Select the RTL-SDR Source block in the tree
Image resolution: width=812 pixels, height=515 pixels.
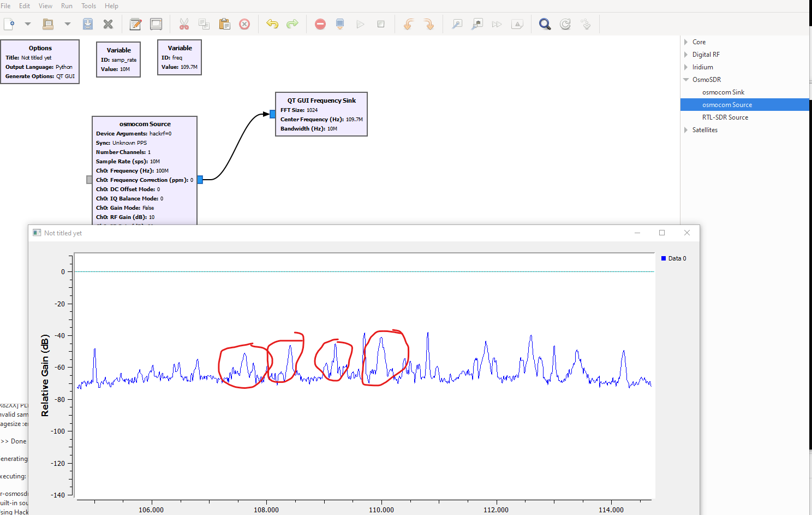click(x=725, y=117)
